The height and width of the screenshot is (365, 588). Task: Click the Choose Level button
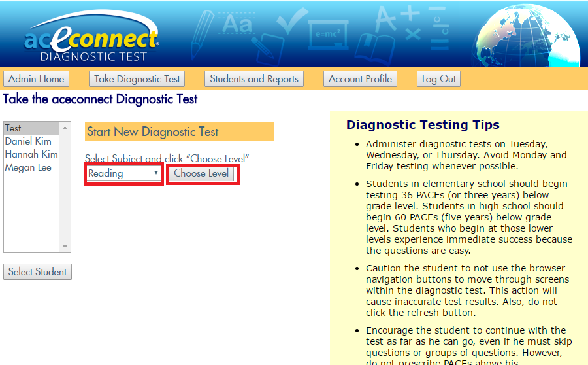click(x=201, y=173)
